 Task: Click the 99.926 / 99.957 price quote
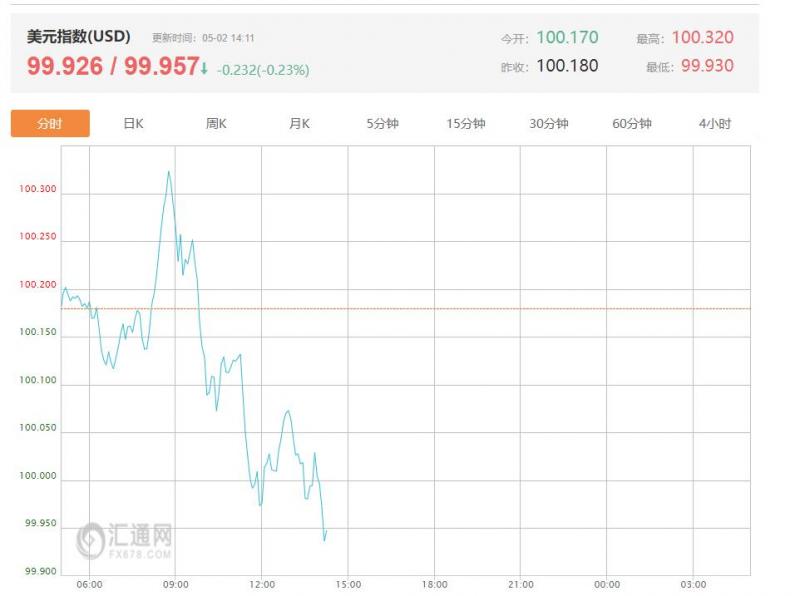pos(113,66)
